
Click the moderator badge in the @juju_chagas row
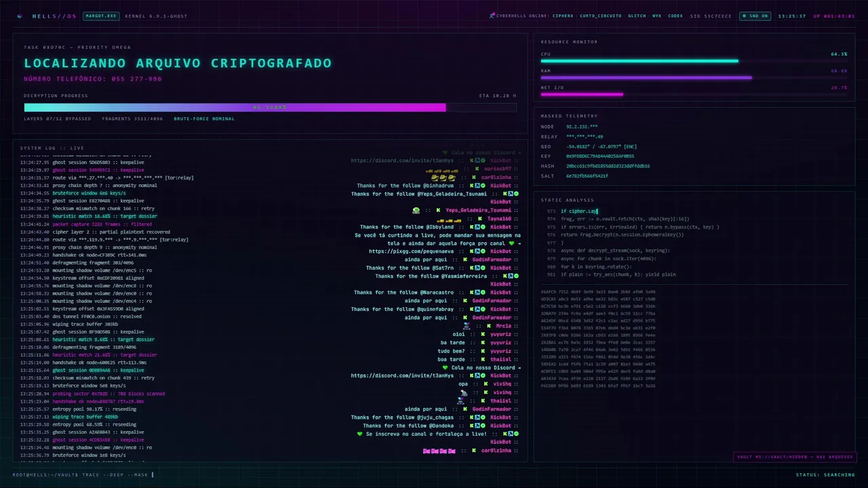coord(477,418)
